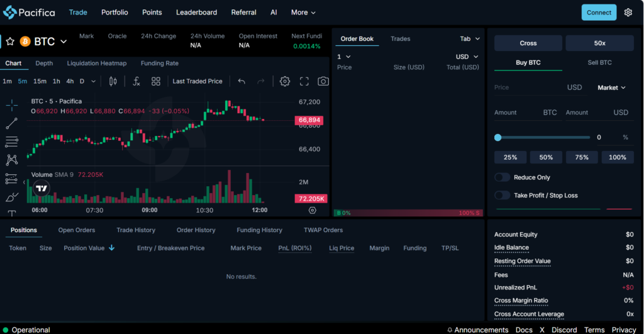The image size is (644, 334).
Task: Click the amount slider handle
Action: click(x=498, y=137)
